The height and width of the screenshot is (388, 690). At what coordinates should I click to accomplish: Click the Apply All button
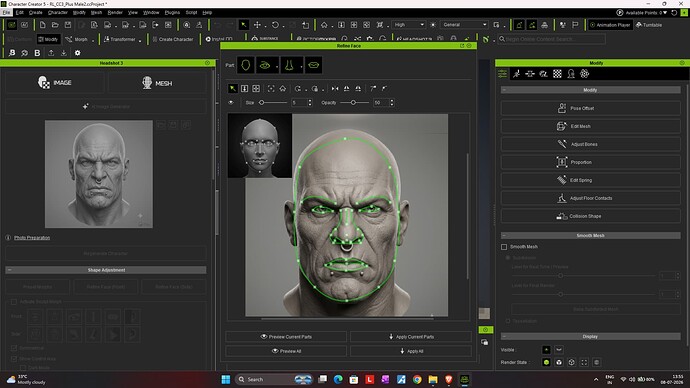tap(411, 351)
